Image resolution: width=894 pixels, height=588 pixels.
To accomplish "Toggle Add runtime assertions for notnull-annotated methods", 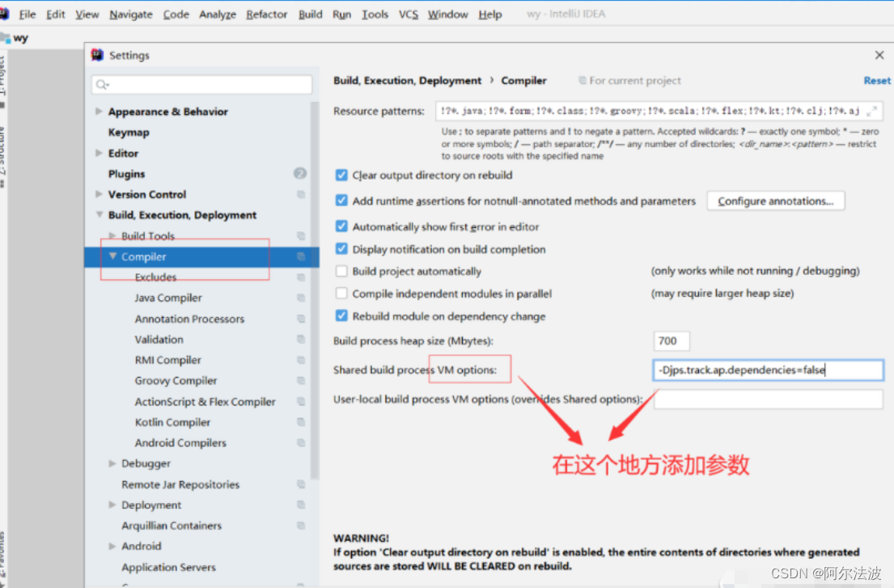I will 341,201.
